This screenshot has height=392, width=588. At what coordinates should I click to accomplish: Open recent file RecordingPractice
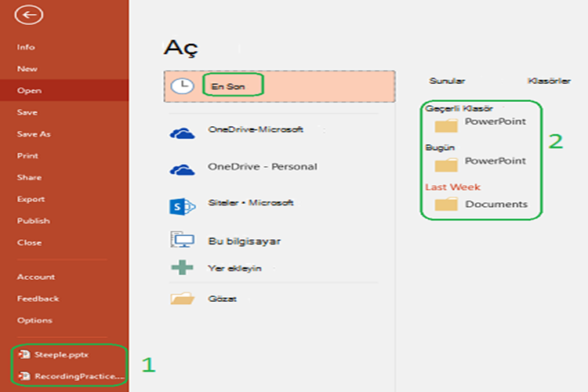(79, 376)
